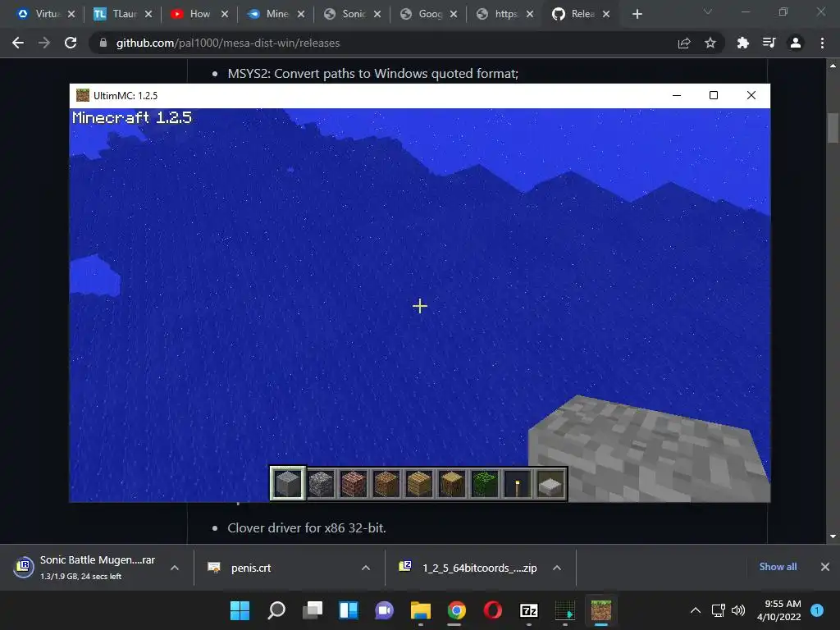Open the clock showing 9:55 AM
Viewport: 840px width, 630px height.
coord(779,610)
